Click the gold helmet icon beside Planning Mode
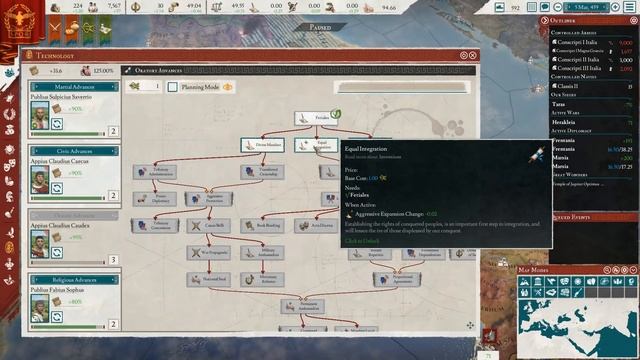The image size is (640, 360). (x=228, y=87)
